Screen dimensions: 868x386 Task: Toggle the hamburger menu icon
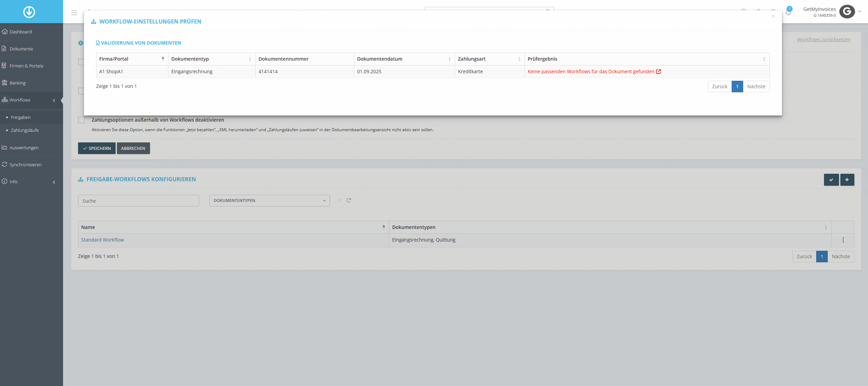click(x=74, y=13)
